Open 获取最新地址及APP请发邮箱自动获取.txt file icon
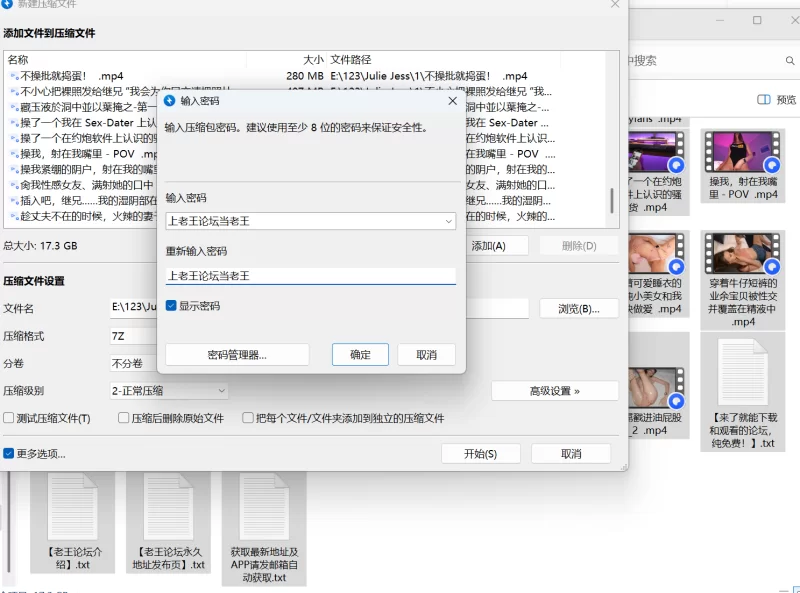Screen dimensions: 800x593 click(264, 506)
